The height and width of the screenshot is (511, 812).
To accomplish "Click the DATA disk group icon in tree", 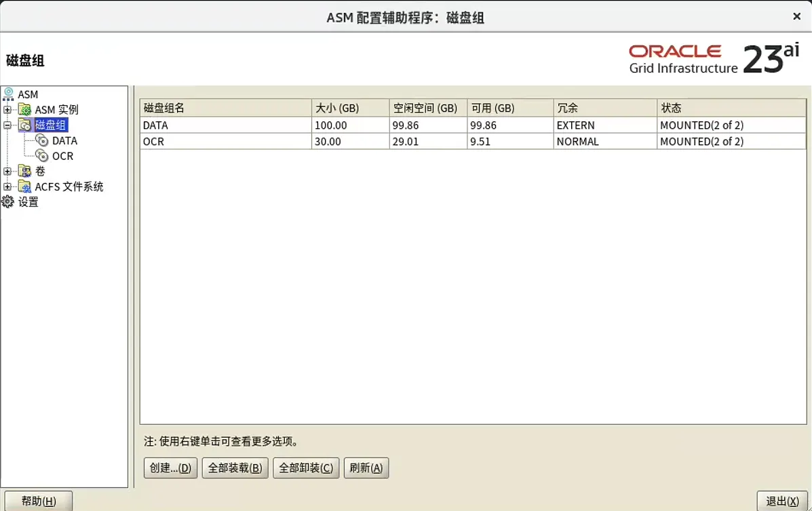I will (x=41, y=140).
